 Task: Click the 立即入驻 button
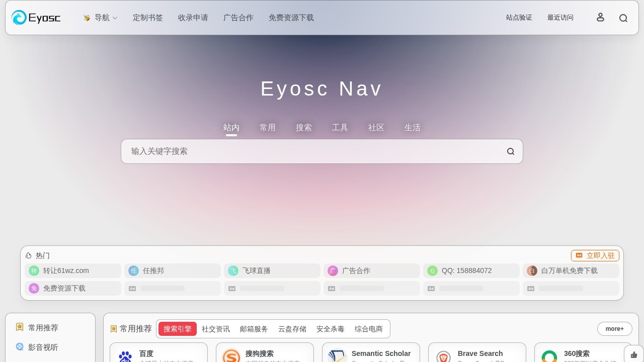point(595,255)
